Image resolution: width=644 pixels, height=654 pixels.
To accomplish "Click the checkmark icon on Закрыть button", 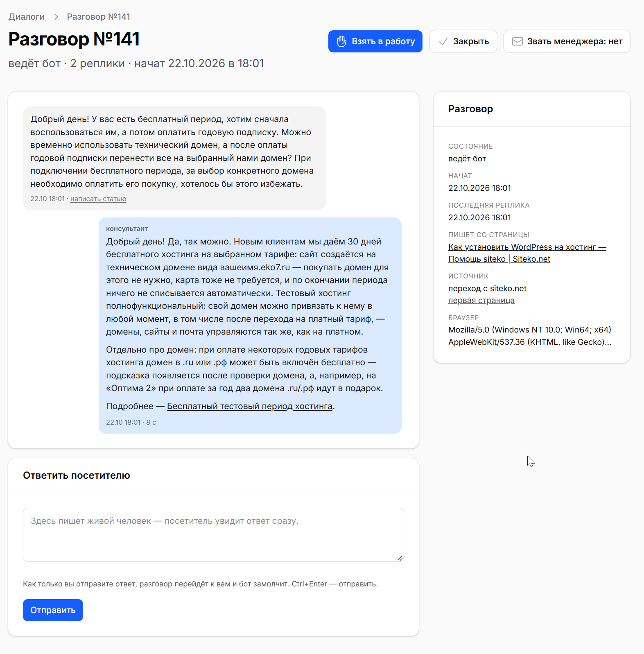I will coord(443,41).
